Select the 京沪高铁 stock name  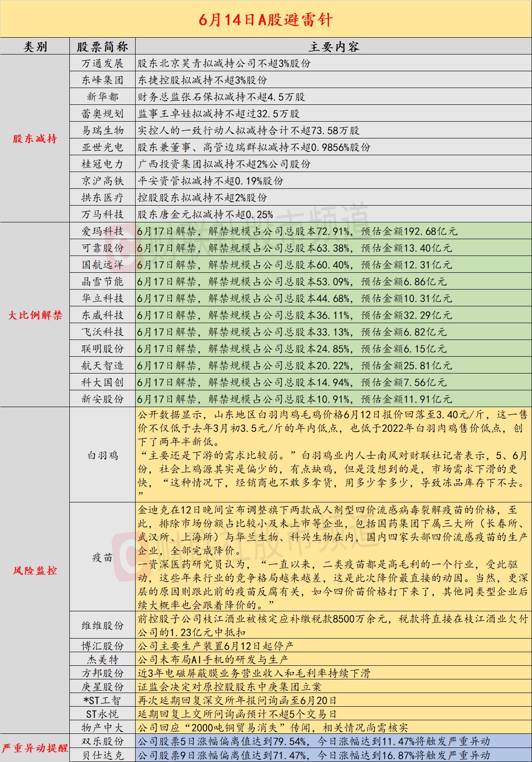coord(102,181)
